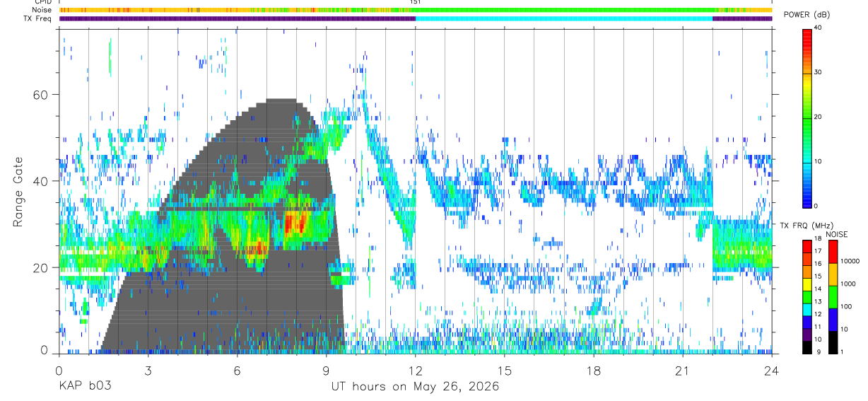Select the "NOISE" legend title
Image resolution: width=868 pixels, height=401 pixels.
(836, 234)
